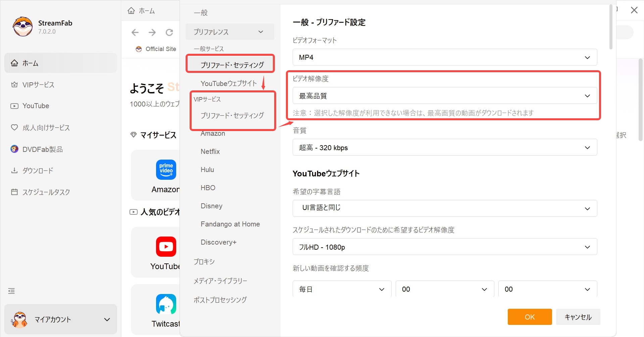Open Discovery+ settings entry

[x=218, y=242]
